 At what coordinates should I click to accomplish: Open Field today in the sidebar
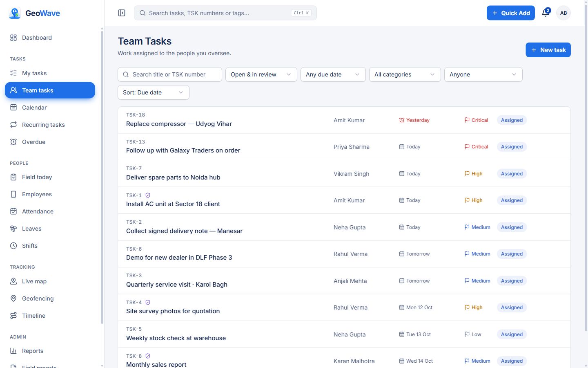pyautogui.click(x=50, y=177)
